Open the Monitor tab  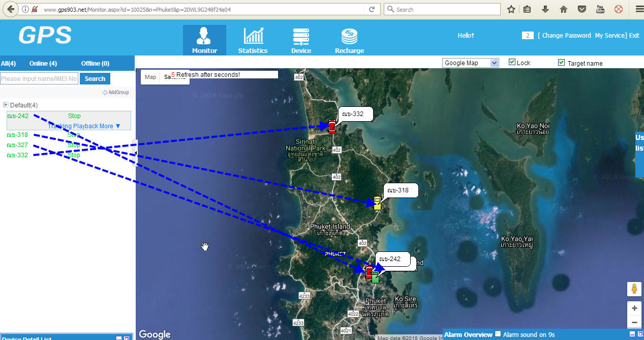pyautogui.click(x=204, y=40)
